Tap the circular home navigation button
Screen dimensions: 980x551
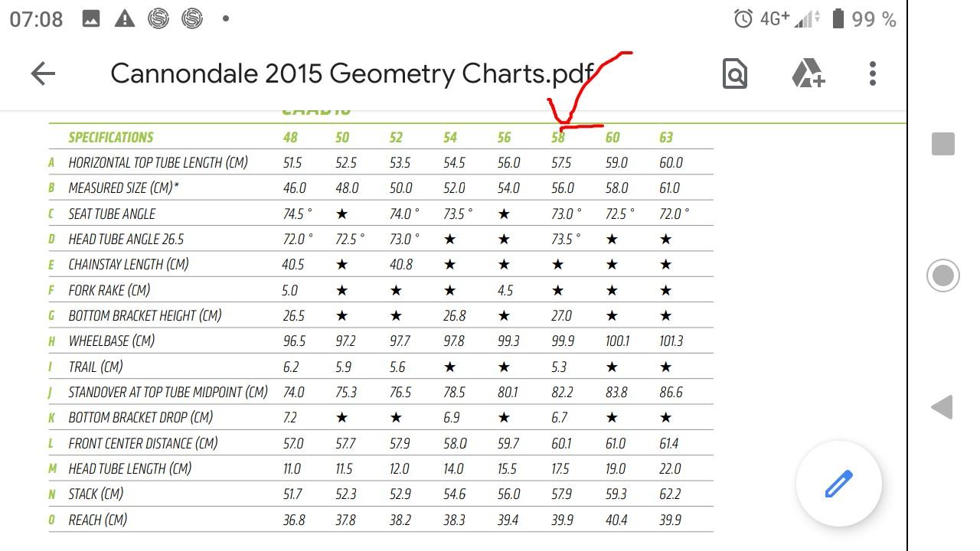(943, 275)
